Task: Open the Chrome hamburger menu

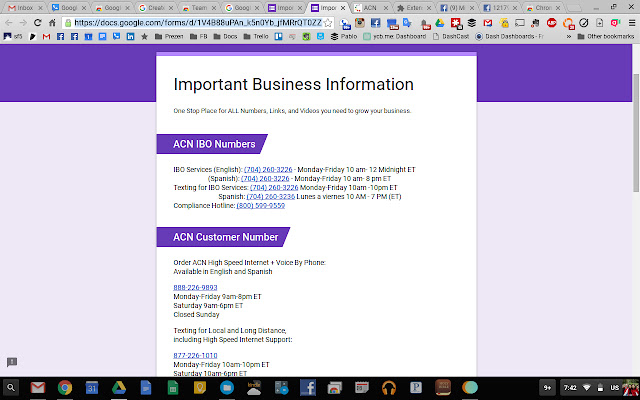Action: (632, 23)
